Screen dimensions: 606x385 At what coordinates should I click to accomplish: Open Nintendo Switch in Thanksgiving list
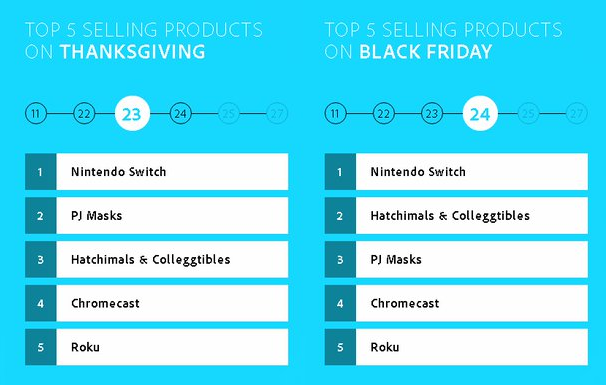tap(157, 172)
